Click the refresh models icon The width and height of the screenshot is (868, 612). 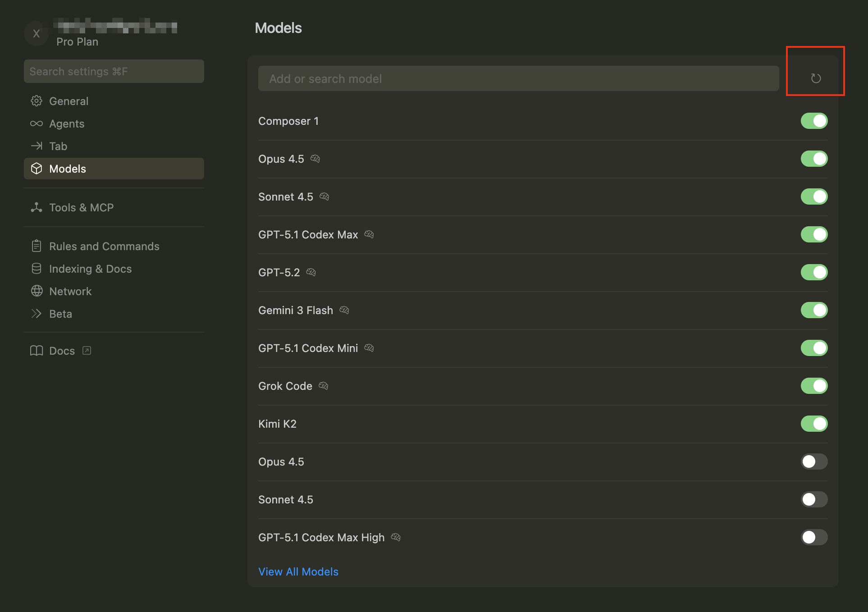815,78
